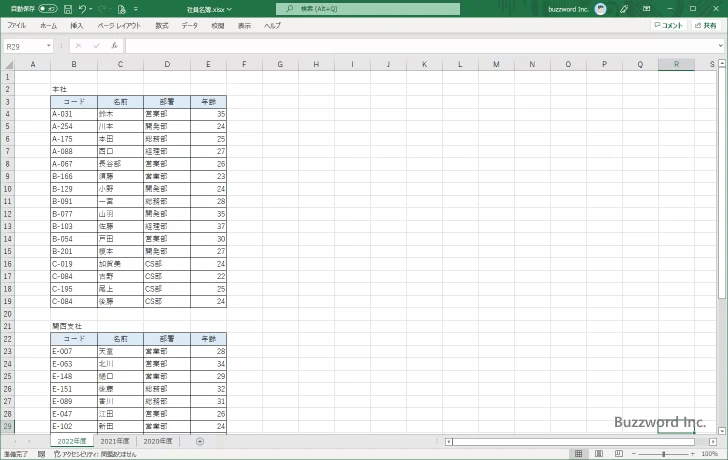728x460 pixels.
Task: Switch to the 2021年度 sheet tab
Action: (115, 441)
